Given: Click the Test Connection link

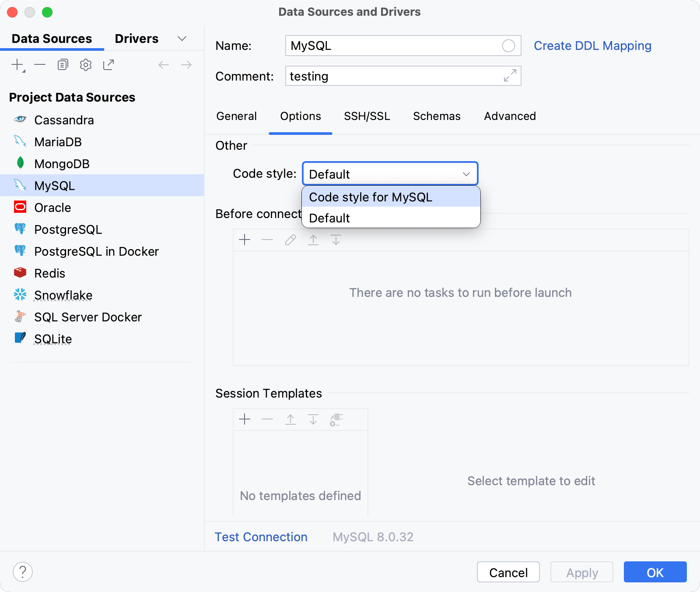Looking at the screenshot, I should 261,537.
